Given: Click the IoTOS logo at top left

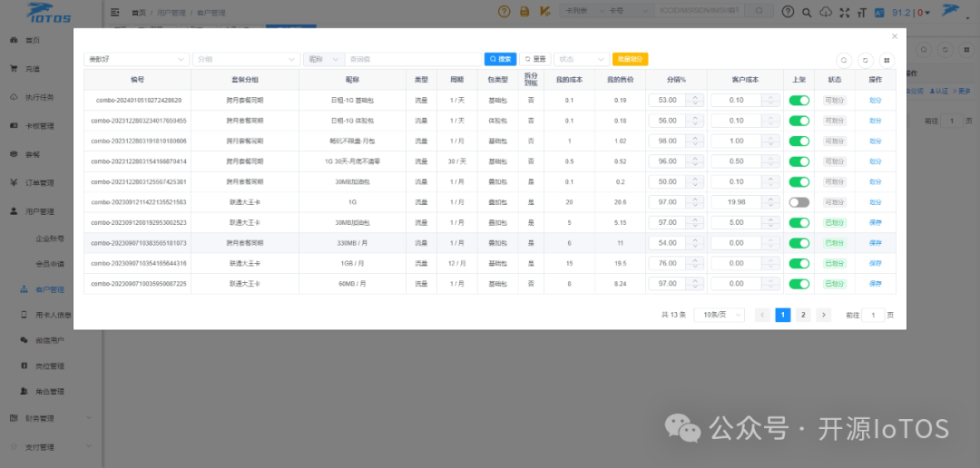Looking at the screenshot, I should (x=49, y=12).
